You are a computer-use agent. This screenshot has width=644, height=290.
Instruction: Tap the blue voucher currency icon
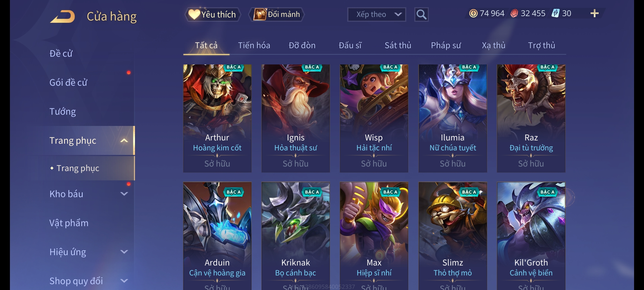pos(555,13)
